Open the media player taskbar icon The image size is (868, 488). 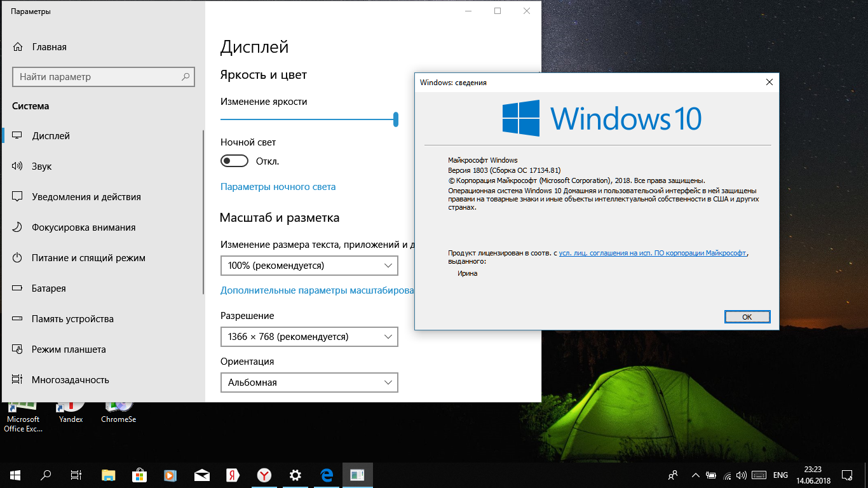(x=170, y=475)
